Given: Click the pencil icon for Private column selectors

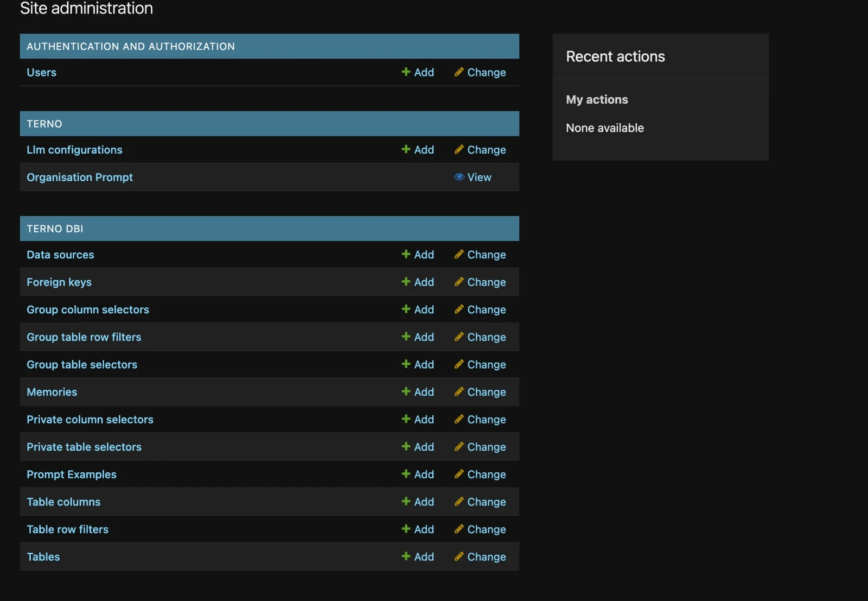Looking at the screenshot, I should tap(459, 419).
